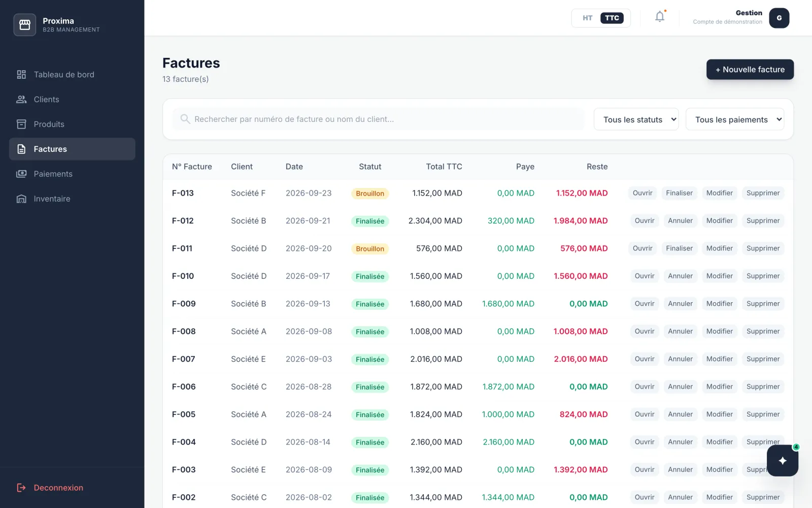The height and width of the screenshot is (508, 812).
Task: Click Annuler for invoice F-006
Action: pyautogui.click(x=680, y=387)
